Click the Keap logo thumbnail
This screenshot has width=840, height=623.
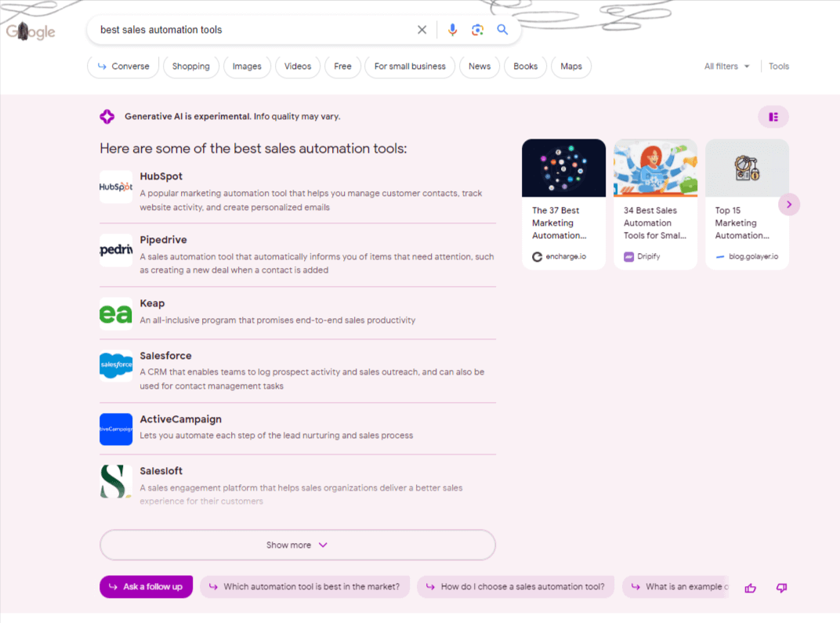point(116,313)
